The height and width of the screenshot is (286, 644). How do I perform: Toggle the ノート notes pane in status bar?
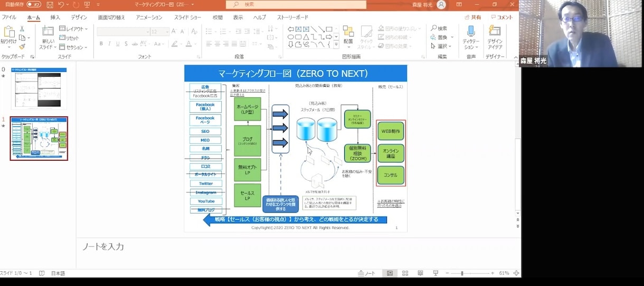(x=367, y=273)
